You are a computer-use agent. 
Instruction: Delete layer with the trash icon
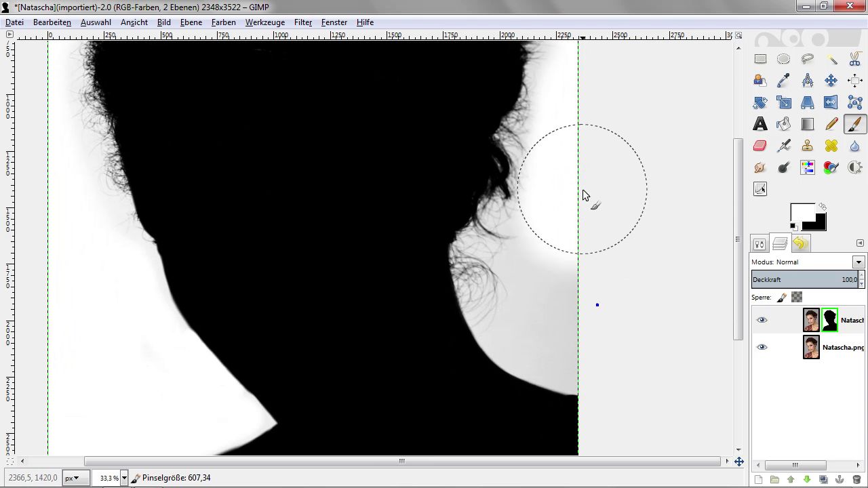click(x=856, y=480)
